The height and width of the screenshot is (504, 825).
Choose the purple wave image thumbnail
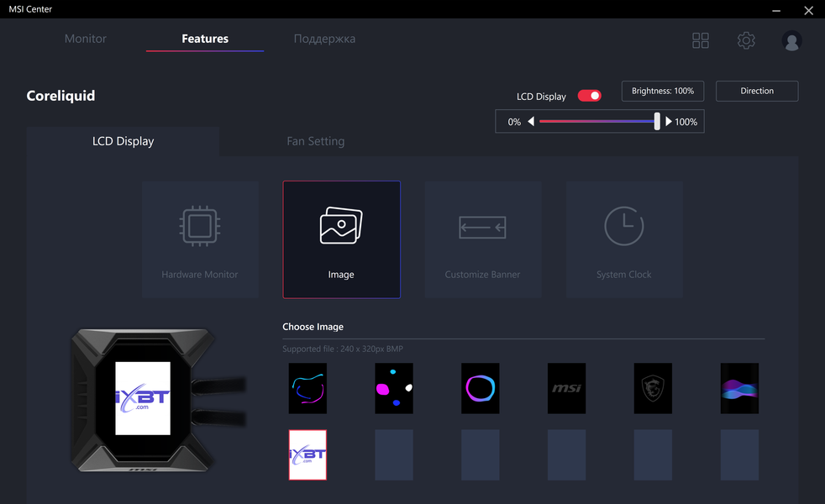[x=740, y=388]
